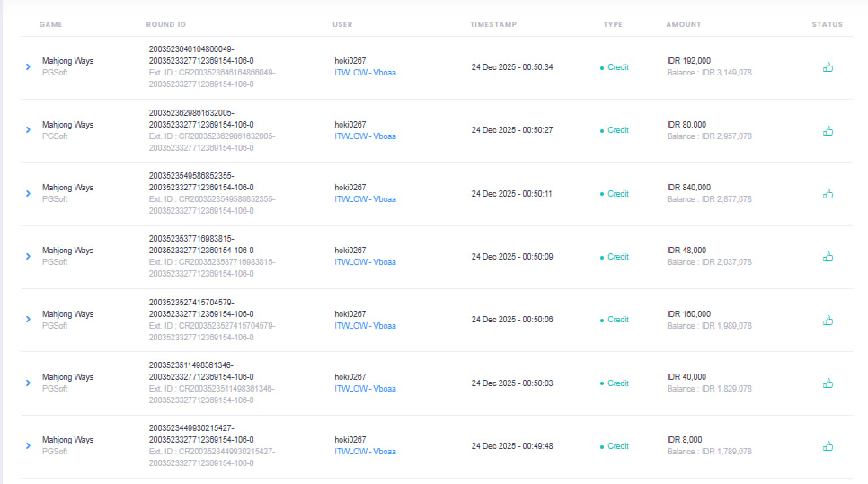Click thumbs-up status icon for IDR 40,000 row
The height and width of the screenshot is (484, 868).
tap(828, 383)
